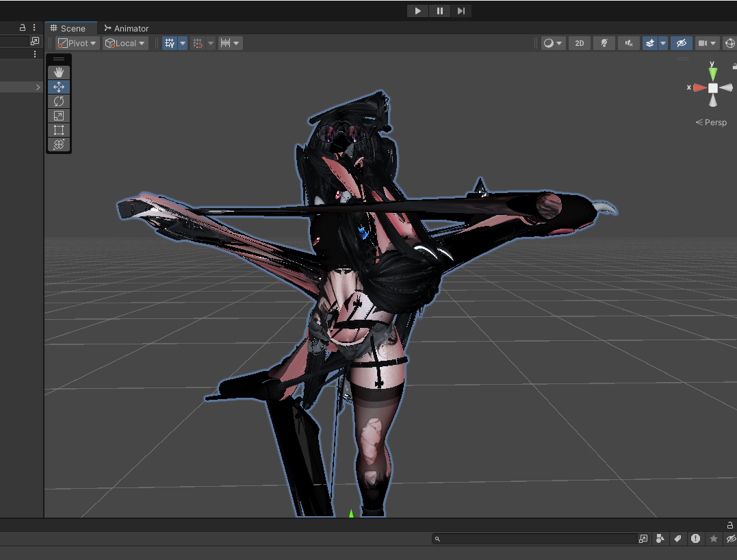Toggle scene audio mute
Viewport: 737px width, 560px height.
(x=629, y=43)
